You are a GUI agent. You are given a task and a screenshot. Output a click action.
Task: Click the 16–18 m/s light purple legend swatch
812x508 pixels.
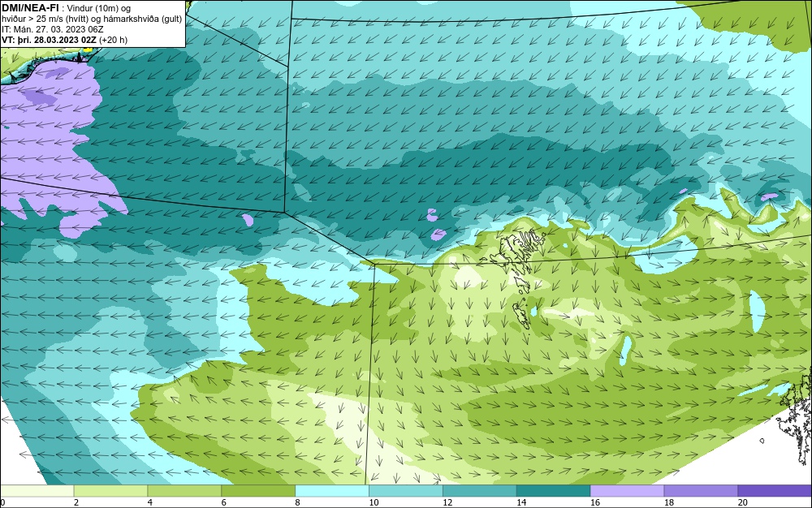pyautogui.click(x=627, y=491)
